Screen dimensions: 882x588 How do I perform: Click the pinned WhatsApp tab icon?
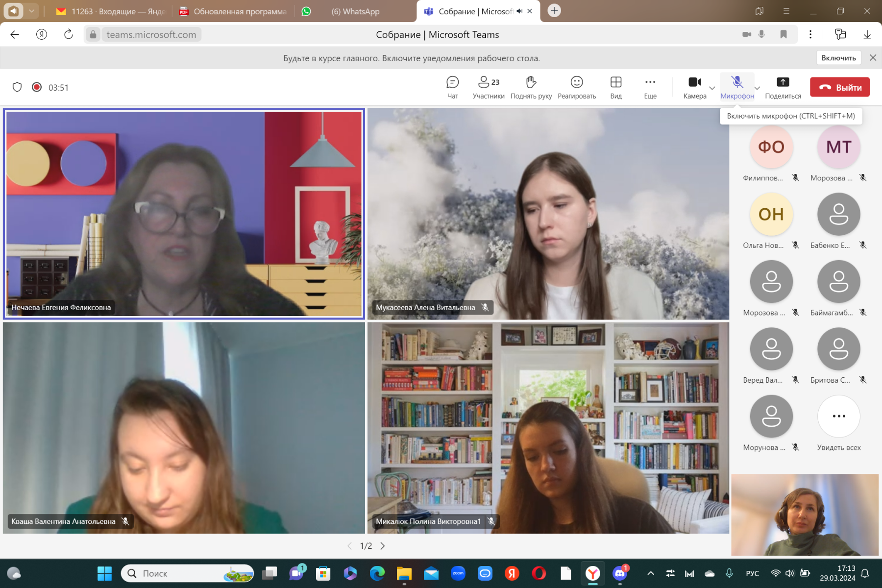point(306,11)
